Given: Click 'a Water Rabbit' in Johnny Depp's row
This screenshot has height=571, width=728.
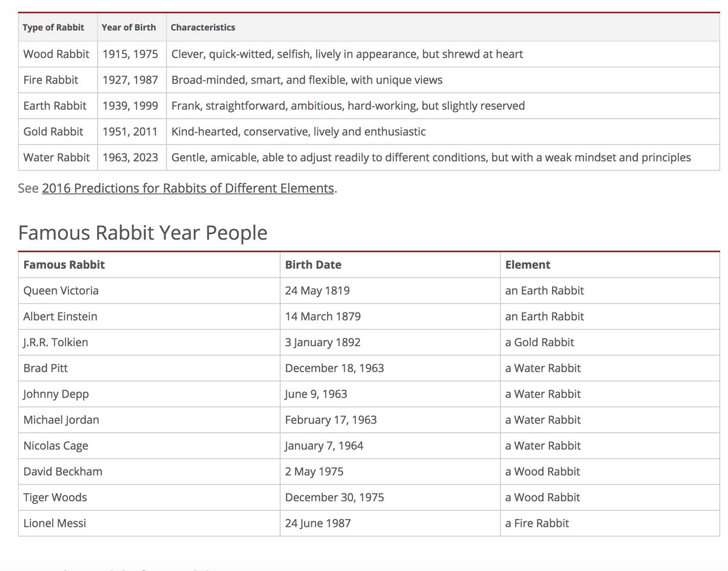Looking at the screenshot, I should coord(543,394).
